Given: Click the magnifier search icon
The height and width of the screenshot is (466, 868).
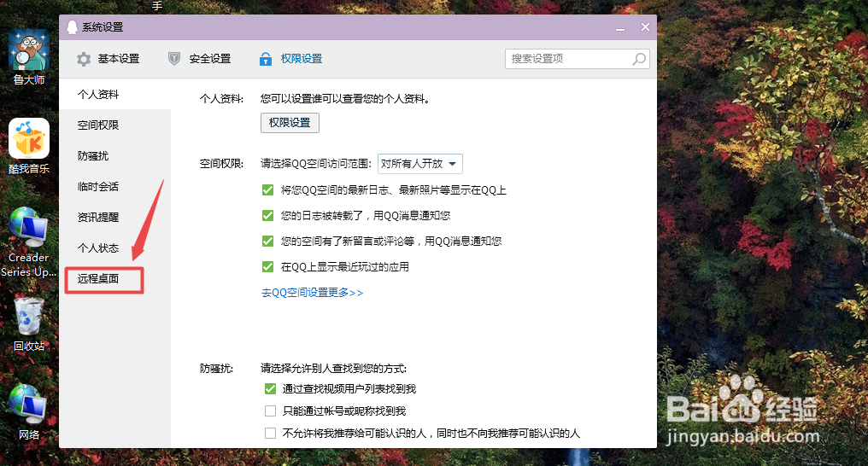Looking at the screenshot, I should (639, 59).
